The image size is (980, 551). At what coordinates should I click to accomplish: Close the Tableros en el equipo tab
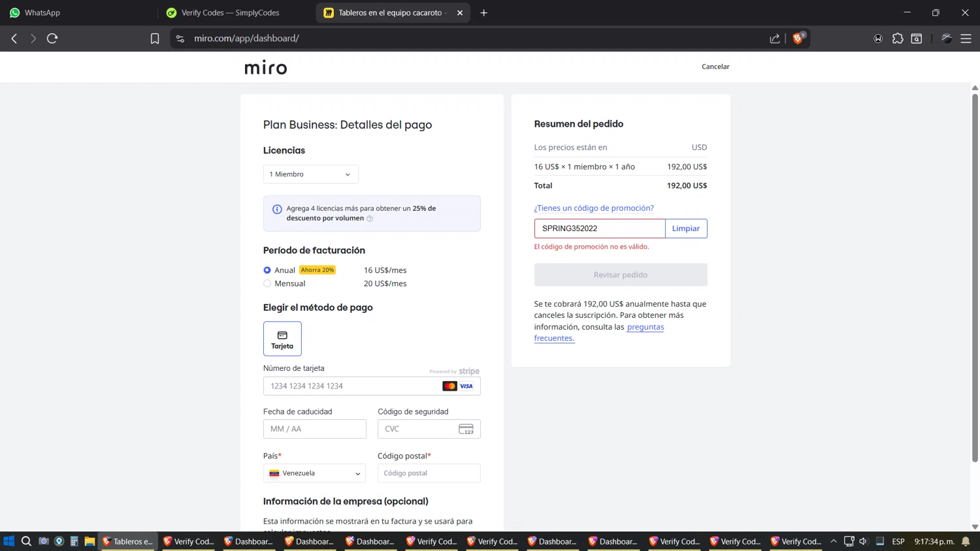[460, 12]
